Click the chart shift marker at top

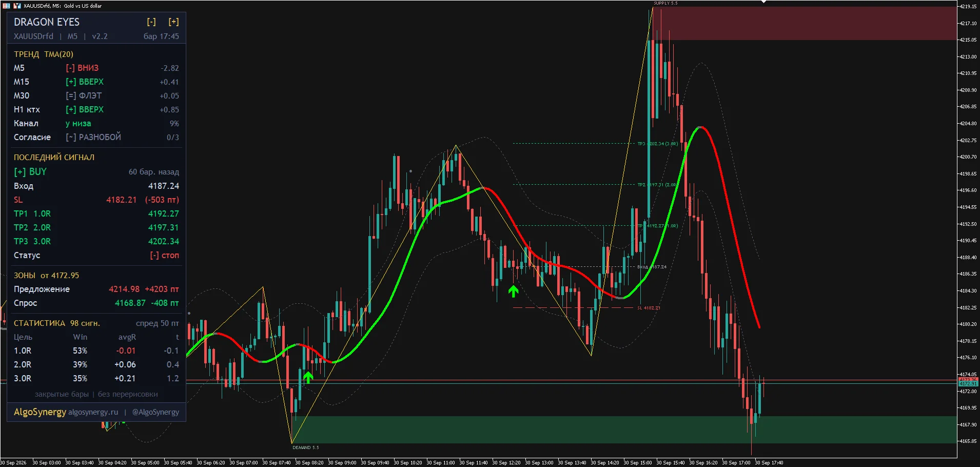click(763, 2)
